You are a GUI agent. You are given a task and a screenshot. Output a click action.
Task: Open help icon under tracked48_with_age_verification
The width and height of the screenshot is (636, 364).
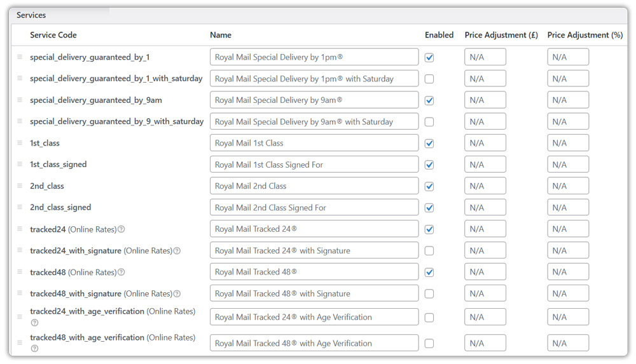tap(34, 349)
